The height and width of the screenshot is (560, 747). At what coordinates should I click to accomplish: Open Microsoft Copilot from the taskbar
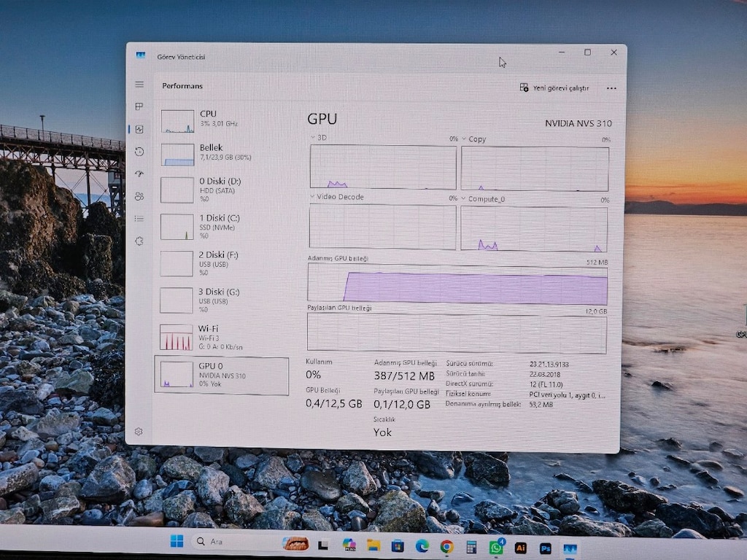349,545
